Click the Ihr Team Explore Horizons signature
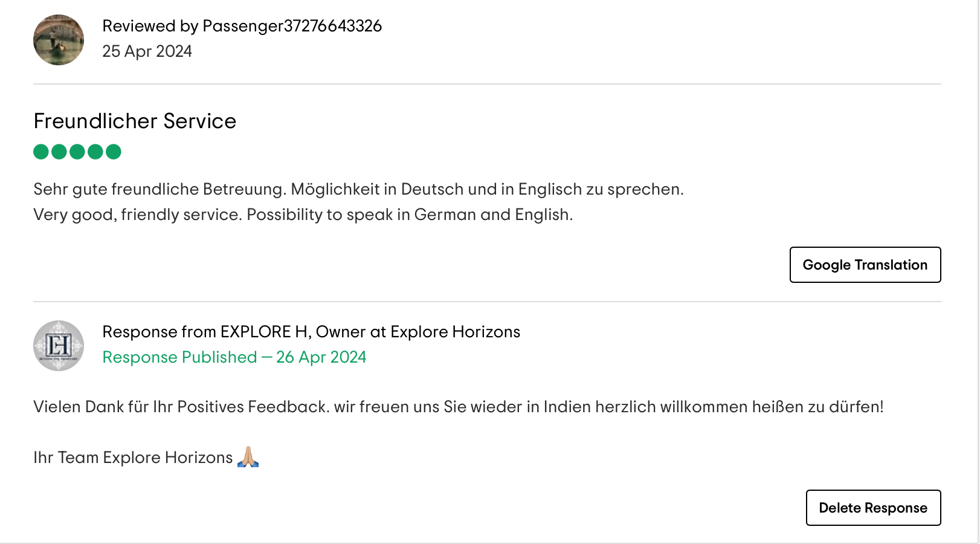Image resolution: width=980 pixels, height=544 pixels. (133, 458)
